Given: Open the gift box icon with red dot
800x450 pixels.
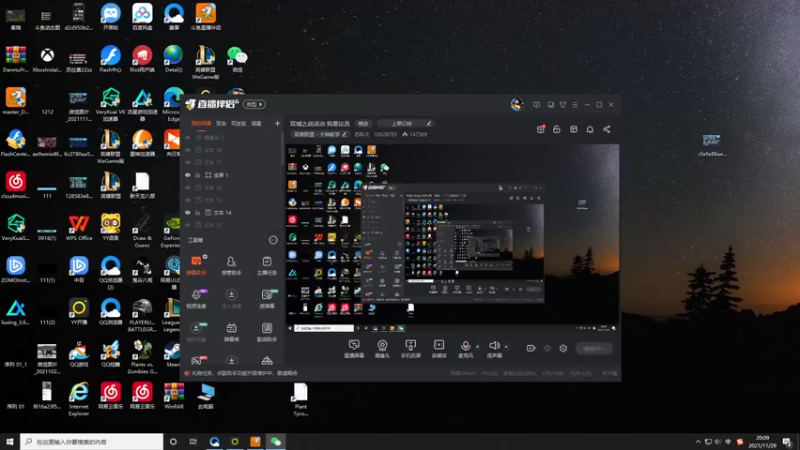Looking at the screenshot, I should pos(541,129).
